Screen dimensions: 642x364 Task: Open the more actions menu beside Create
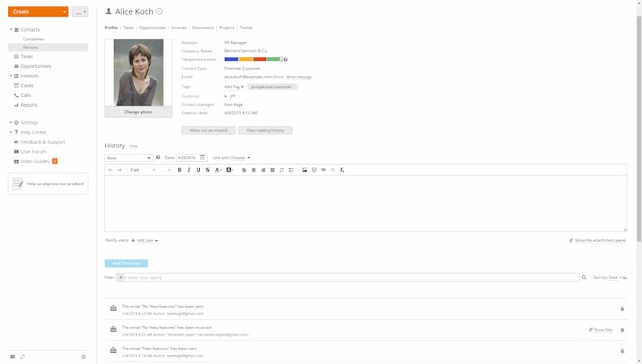80,12
